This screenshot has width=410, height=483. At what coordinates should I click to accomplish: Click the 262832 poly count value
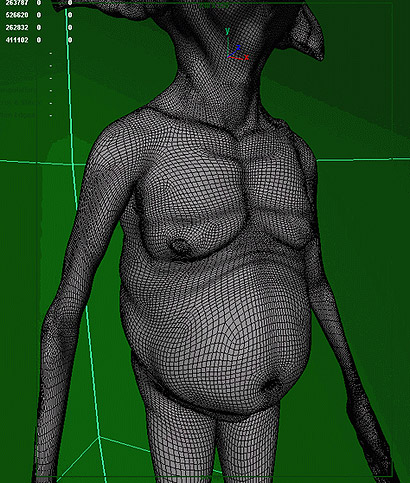17,28
